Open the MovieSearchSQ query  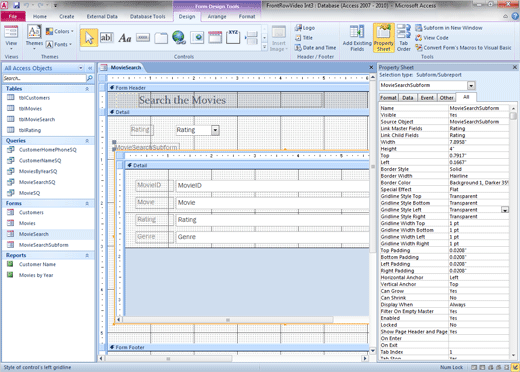pos(37,182)
